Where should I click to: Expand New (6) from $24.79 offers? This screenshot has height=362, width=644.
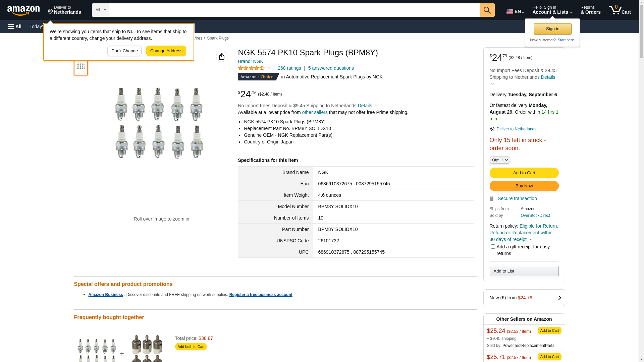(x=524, y=298)
